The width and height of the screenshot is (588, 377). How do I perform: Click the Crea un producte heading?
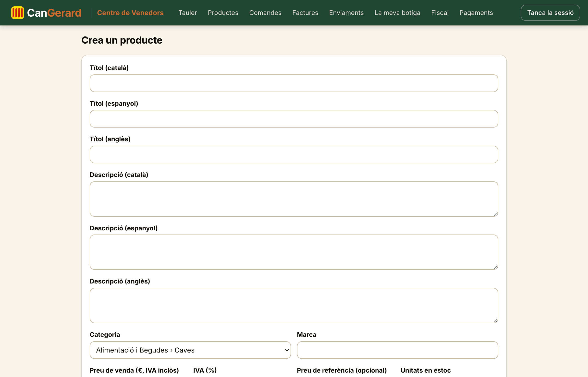(x=122, y=40)
